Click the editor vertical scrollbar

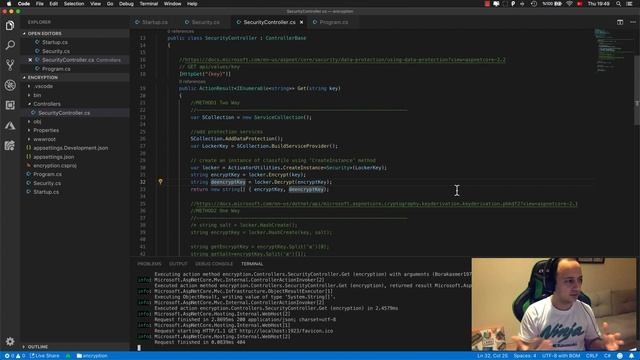click(x=637, y=90)
